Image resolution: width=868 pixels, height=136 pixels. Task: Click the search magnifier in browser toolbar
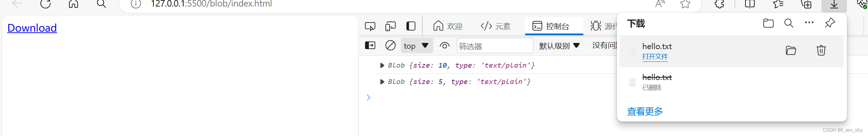tap(101, 4)
